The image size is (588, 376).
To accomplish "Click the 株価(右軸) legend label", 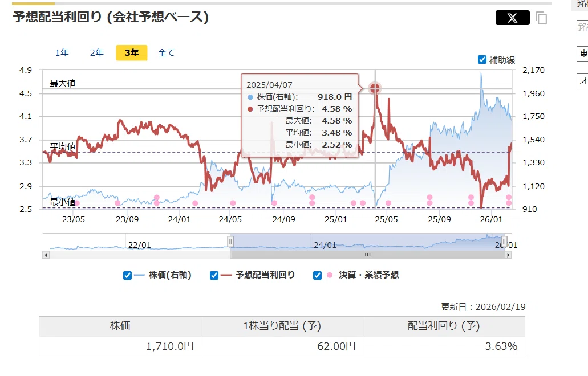I will [x=171, y=275].
